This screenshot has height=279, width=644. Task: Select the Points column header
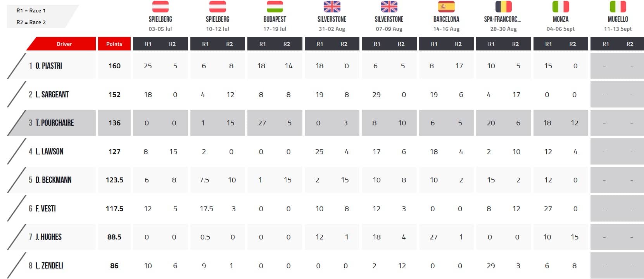tap(114, 44)
